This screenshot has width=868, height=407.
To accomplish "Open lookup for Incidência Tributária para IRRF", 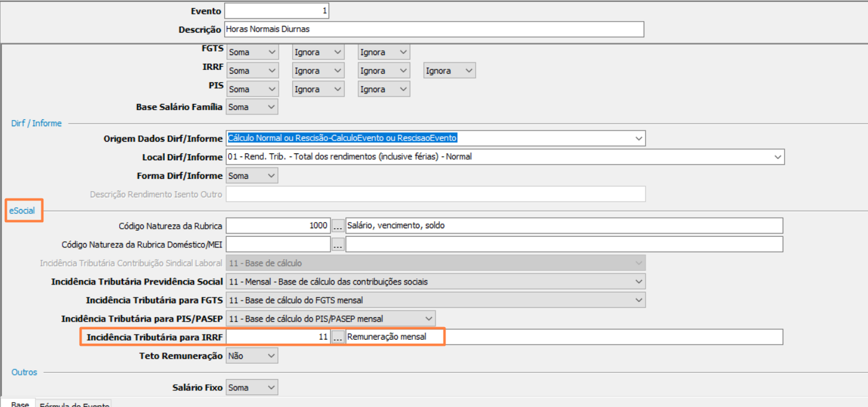I will 338,337.
